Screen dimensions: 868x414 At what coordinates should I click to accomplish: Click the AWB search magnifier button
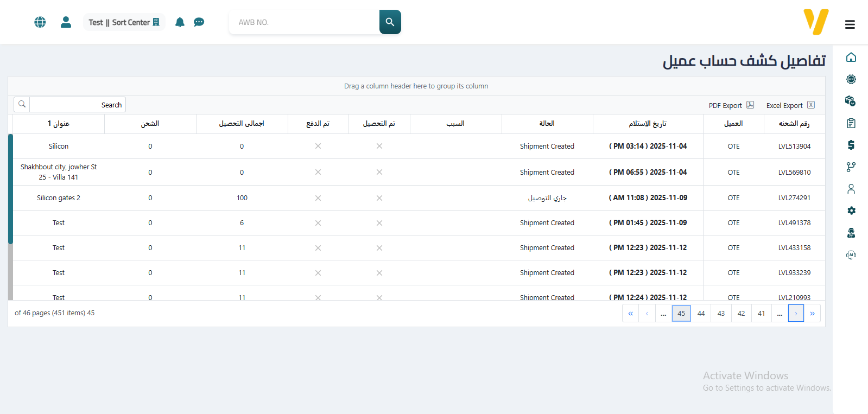[390, 22]
